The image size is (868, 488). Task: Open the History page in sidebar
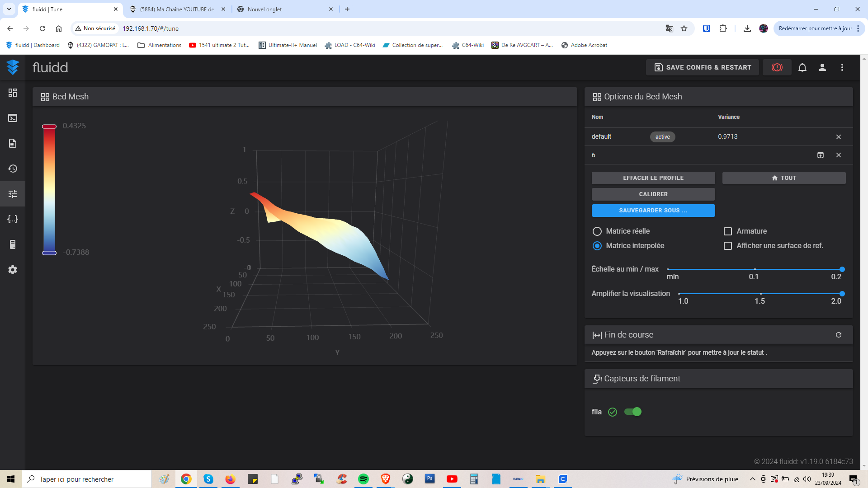pos(13,169)
